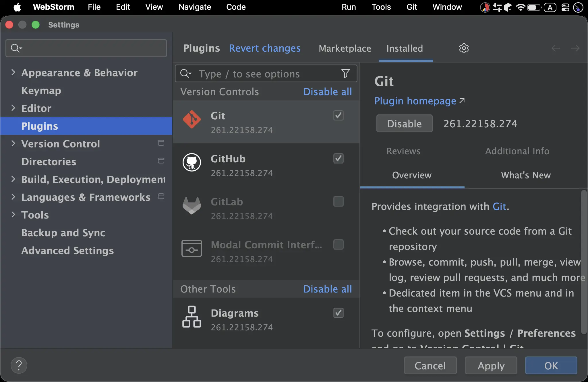Open the Run menu
This screenshot has width=588, height=382.
(x=349, y=7)
